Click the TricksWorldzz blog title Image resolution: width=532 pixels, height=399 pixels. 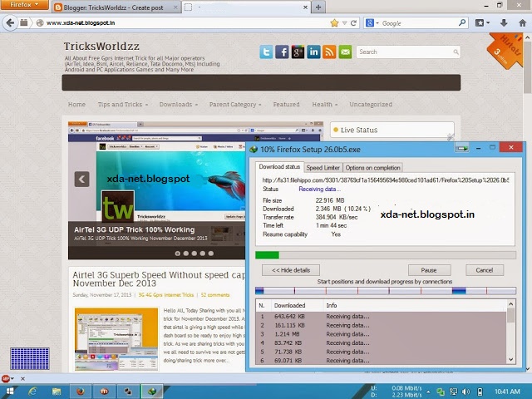(101, 47)
